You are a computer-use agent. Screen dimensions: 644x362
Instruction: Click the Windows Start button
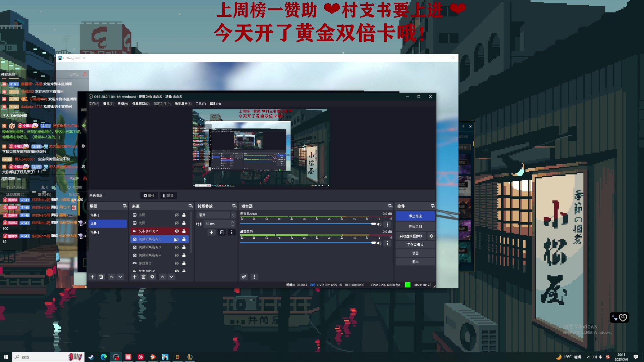pyautogui.click(x=6, y=357)
